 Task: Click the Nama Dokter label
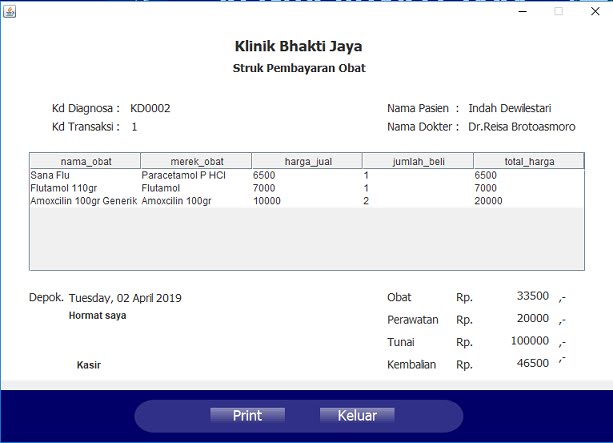click(423, 127)
